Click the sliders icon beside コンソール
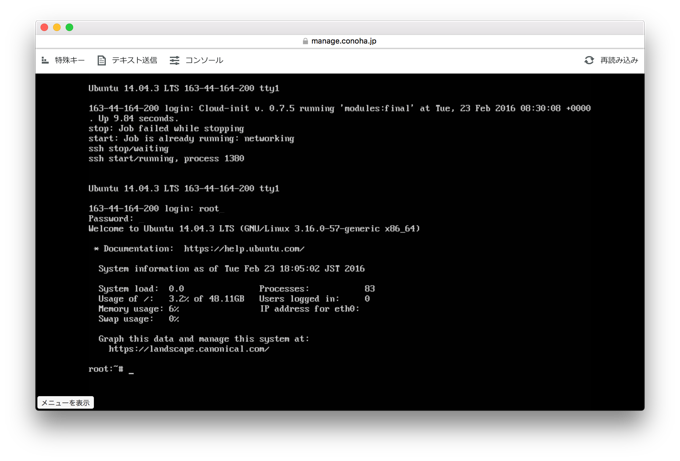Screen dimensions: 680x461 click(x=174, y=60)
